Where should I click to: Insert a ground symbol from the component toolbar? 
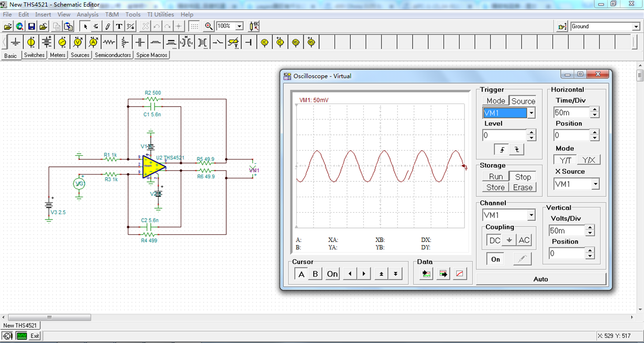tap(16, 42)
